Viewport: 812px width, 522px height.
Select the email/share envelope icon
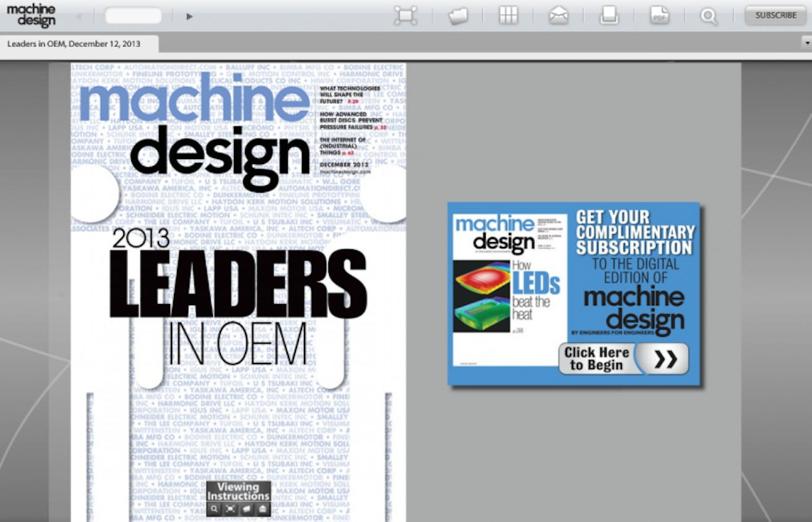558,16
